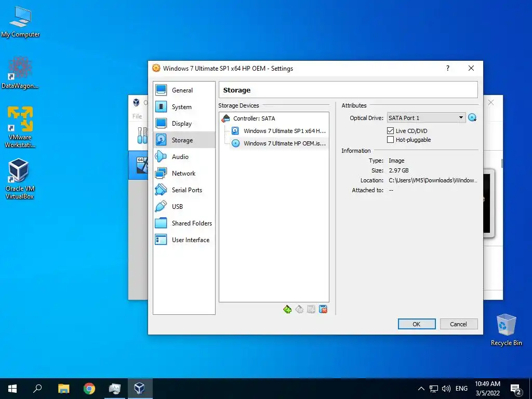Image resolution: width=532 pixels, height=399 pixels.
Task: Open the My Computer desktop icon
Action: pos(20,21)
